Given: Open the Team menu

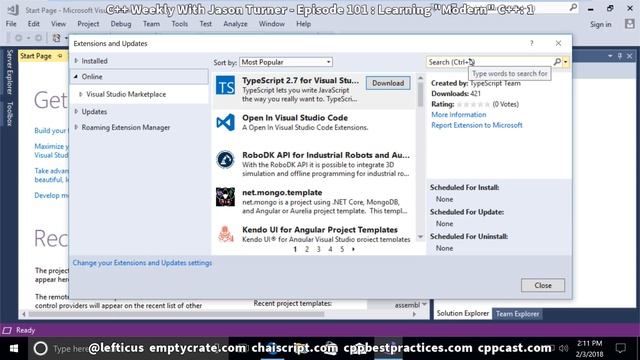Looking at the screenshot, I should [151, 24].
